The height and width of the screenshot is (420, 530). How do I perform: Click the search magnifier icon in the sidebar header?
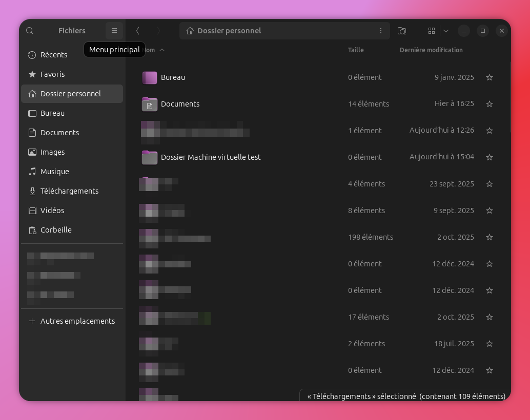[30, 31]
